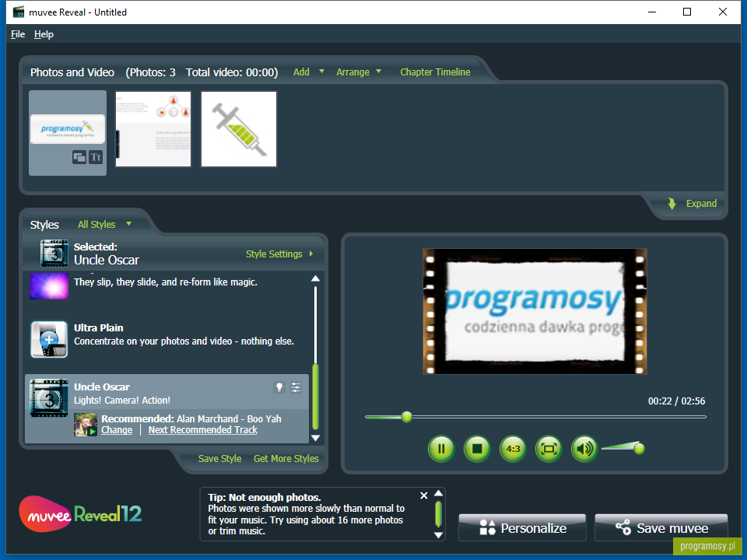Screen dimensions: 747x560
Task: Click the playback progress slider knob
Action: [406, 417]
